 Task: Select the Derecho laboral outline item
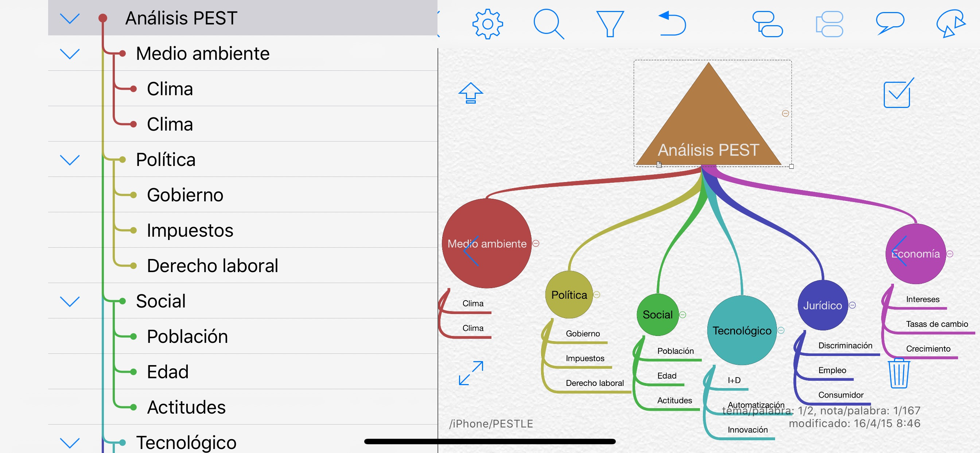pos(212,266)
